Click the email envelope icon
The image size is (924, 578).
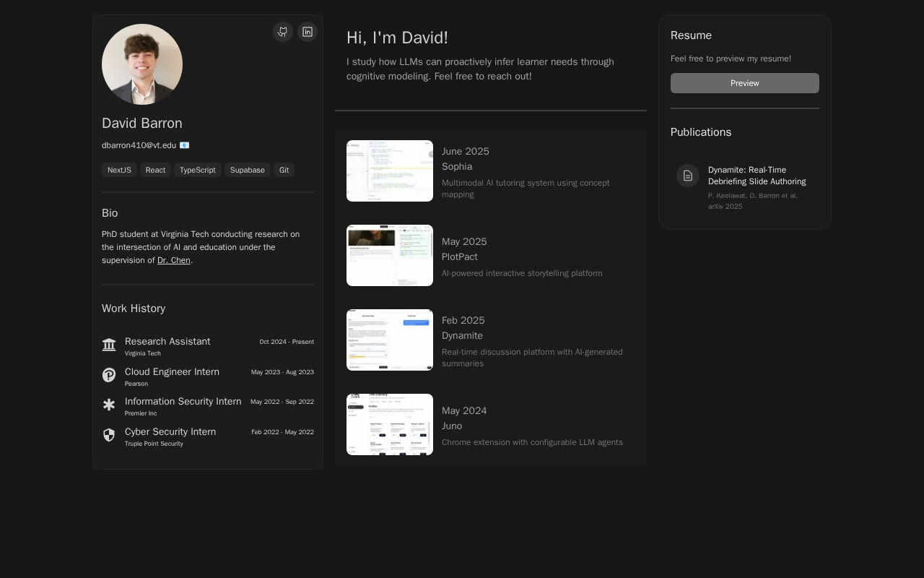tap(184, 145)
